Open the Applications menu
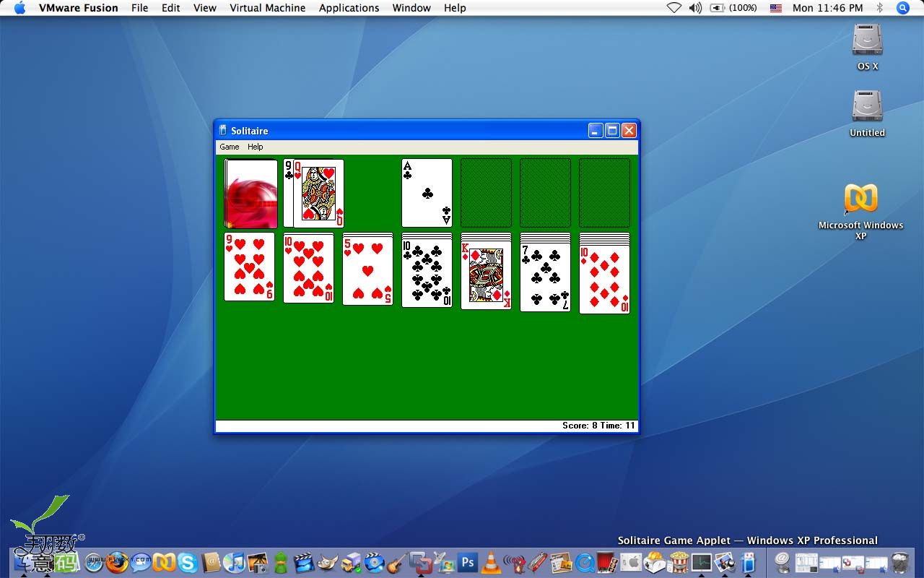924x578 pixels. [349, 8]
